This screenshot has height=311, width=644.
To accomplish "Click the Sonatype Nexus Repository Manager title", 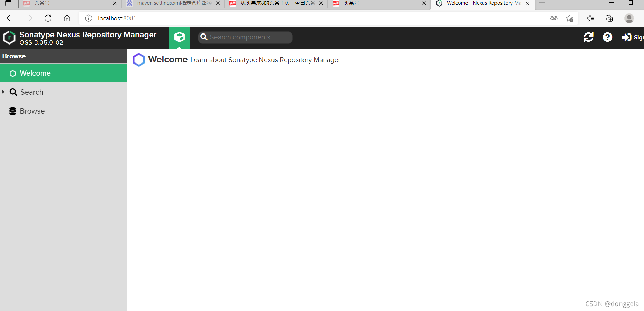I will 88,35.
